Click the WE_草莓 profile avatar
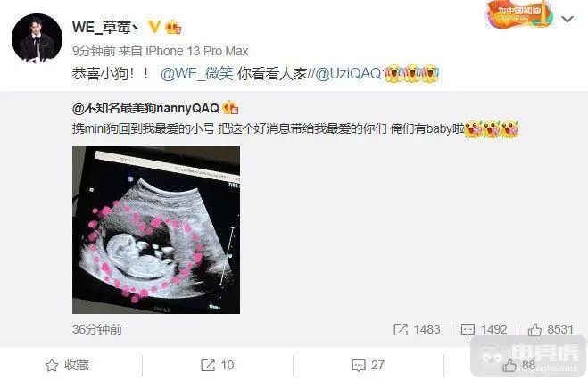The image size is (588, 380). pyautogui.click(x=37, y=38)
